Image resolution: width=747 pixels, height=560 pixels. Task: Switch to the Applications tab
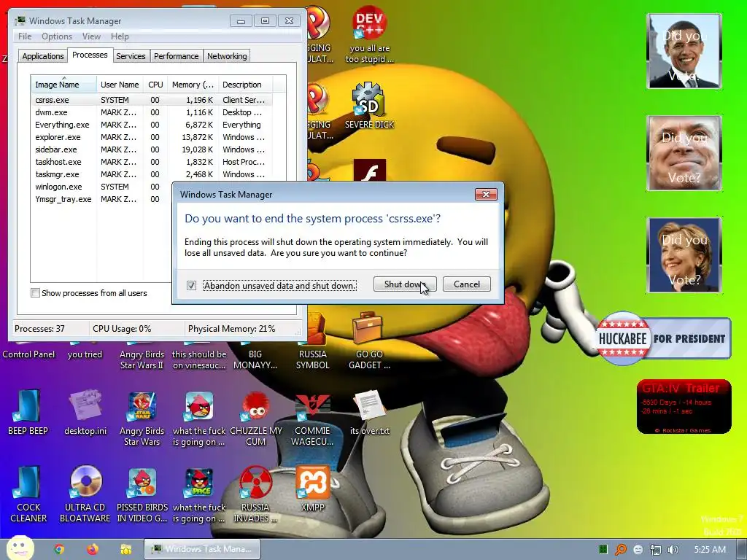coord(43,55)
